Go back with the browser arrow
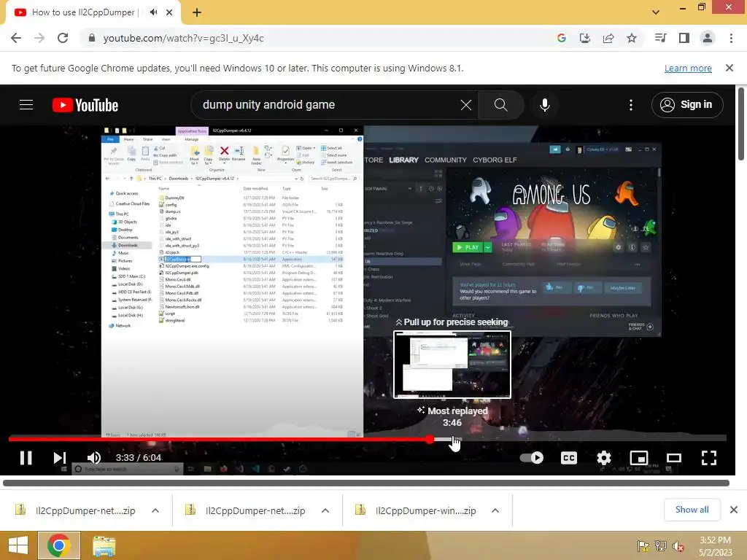This screenshot has width=747, height=560. pyautogui.click(x=16, y=38)
